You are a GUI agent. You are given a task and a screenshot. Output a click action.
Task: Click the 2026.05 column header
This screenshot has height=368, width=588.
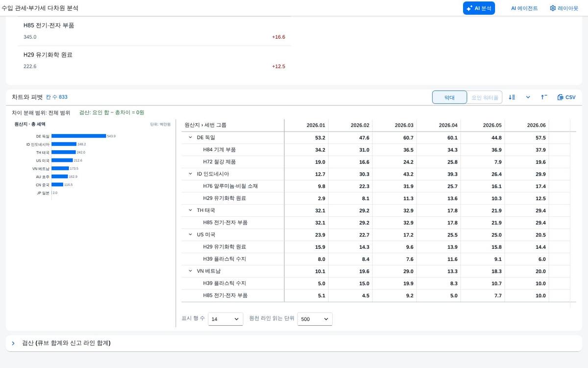coord(483,125)
